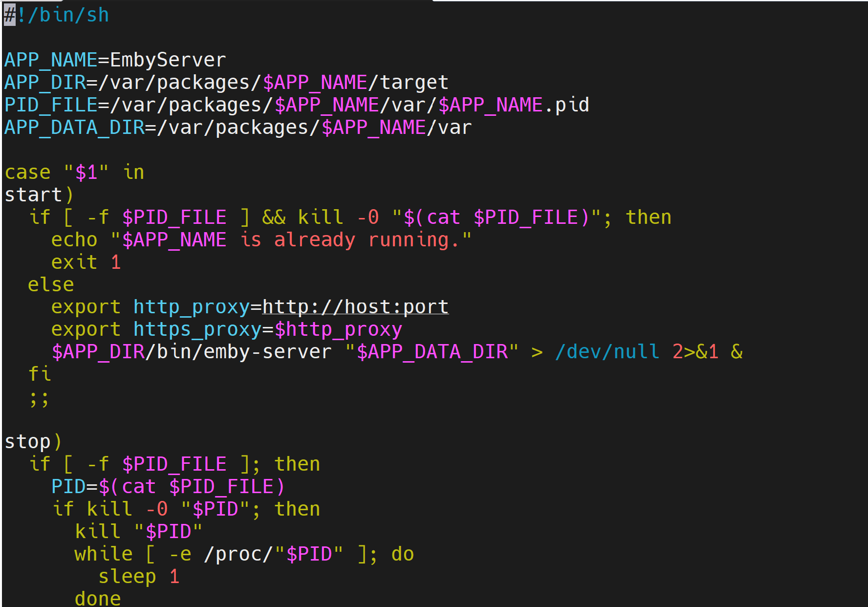Image resolution: width=868 pixels, height=607 pixels.
Task: Click the "stop)" case label
Action: point(33,442)
